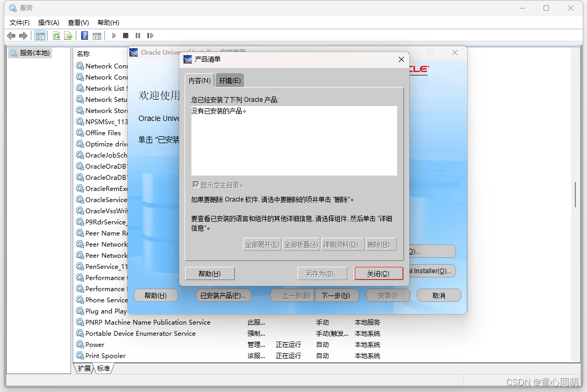Select PNRP Machine Name Publication Service
The width and height of the screenshot is (587, 392).
[x=147, y=323]
